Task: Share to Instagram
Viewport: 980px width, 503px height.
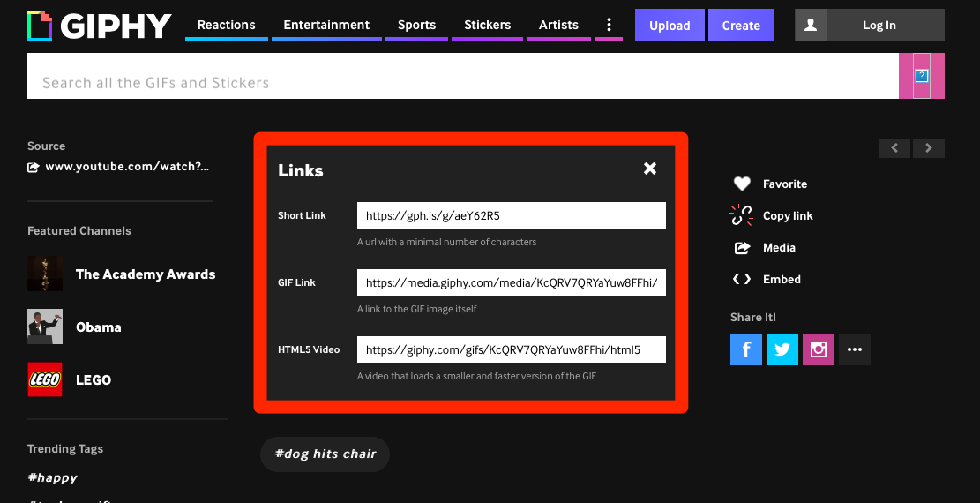Action: [819, 349]
